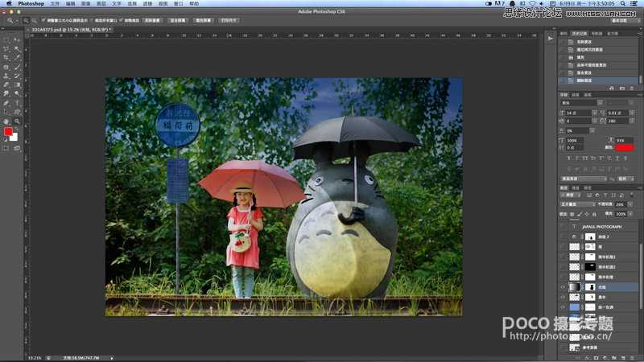This screenshot has width=644, height=362.
Task: Open the 图像 menu
Action: click(x=85, y=3)
